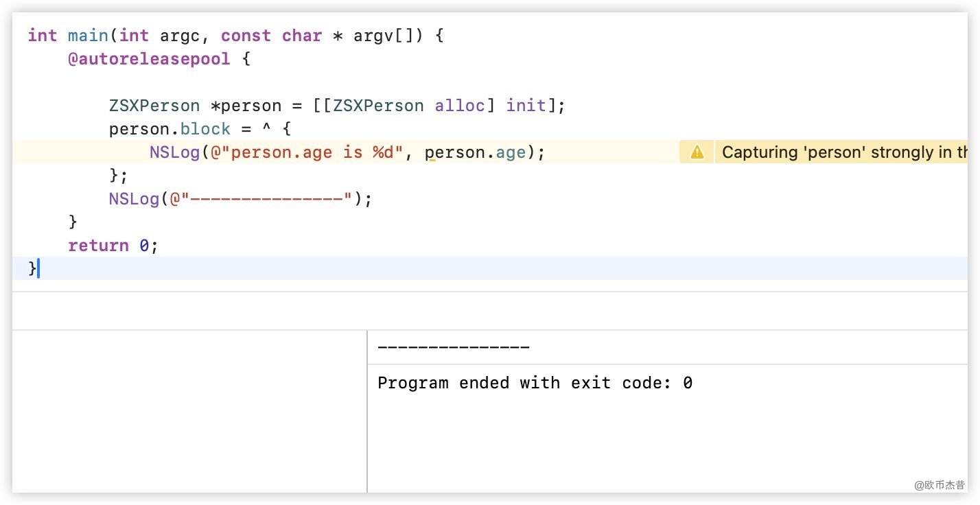Screen dimensions: 980x505
Task: Click the block property in person.block
Action: [x=205, y=130]
